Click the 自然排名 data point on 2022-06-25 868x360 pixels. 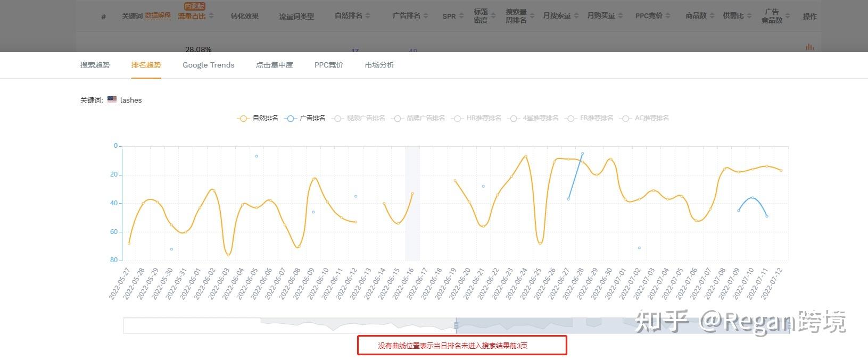pos(540,243)
